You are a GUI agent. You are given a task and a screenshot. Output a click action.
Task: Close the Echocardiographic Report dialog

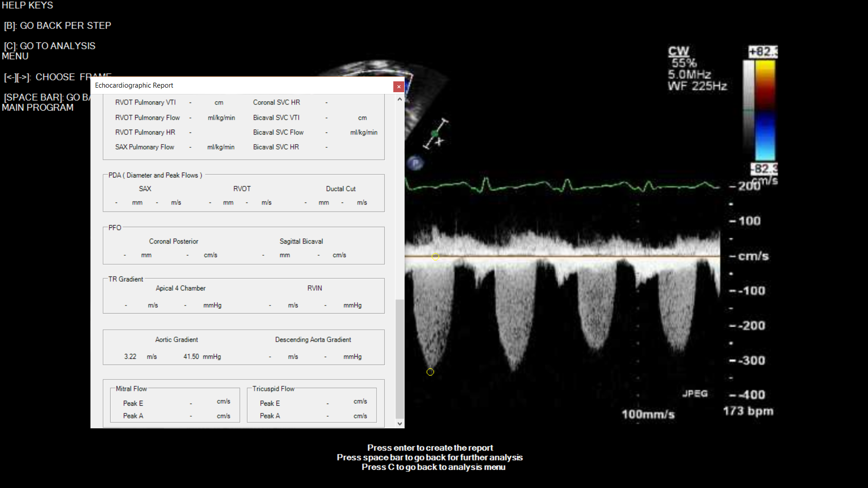click(398, 86)
